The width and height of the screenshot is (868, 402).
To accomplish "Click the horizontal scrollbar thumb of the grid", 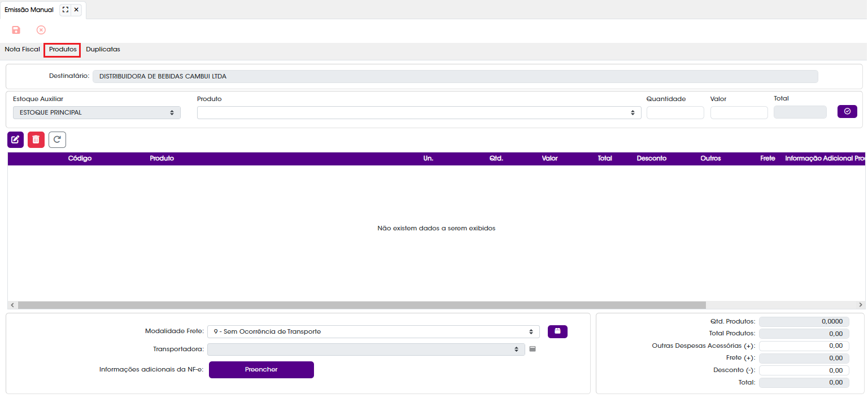I will point(361,305).
